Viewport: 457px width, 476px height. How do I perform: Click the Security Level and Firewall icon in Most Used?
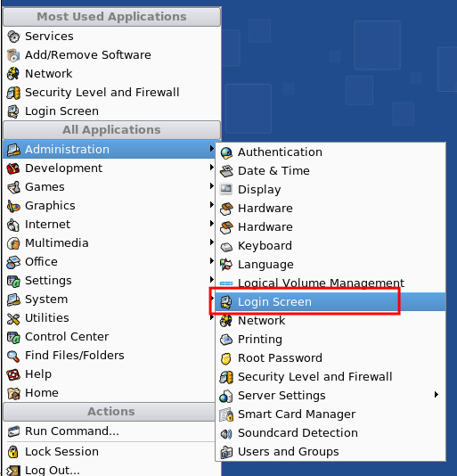(13, 93)
